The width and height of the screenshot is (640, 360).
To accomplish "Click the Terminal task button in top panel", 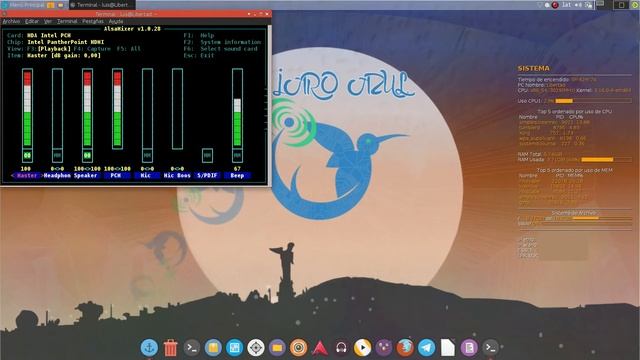I will pyautogui.click(x=101, y=5).
